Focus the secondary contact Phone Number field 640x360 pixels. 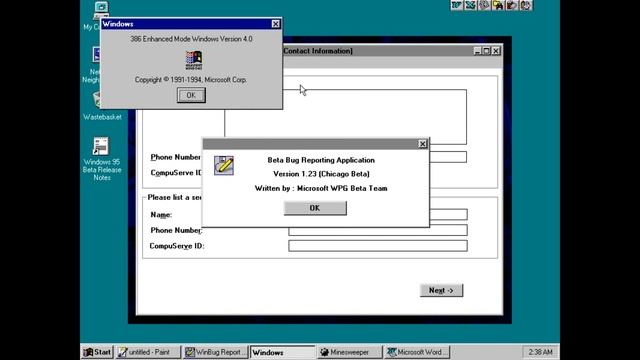point(378,230)
